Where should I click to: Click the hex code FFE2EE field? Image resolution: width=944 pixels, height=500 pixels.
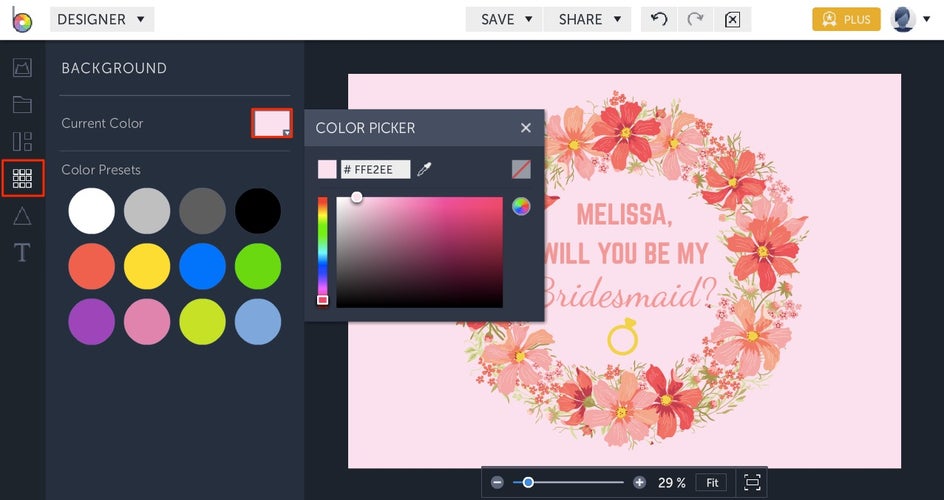tap(376, 170)
